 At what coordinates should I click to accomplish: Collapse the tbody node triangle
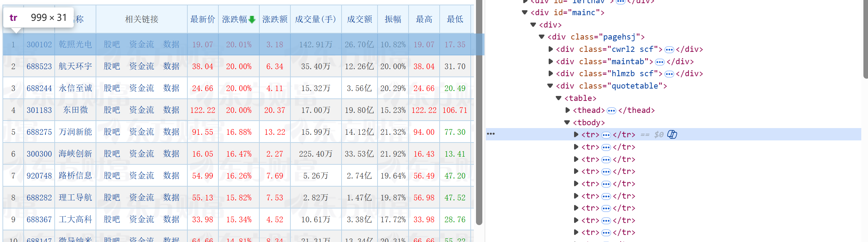click(x=567, y=122)
